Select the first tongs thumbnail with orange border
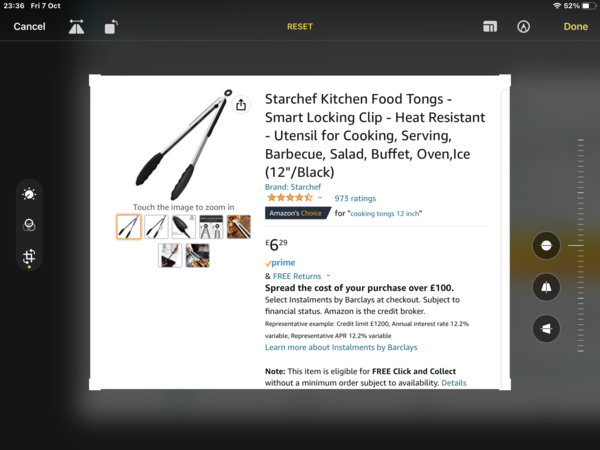Screen dimensions: 600x450 click(x=129, y=227)
